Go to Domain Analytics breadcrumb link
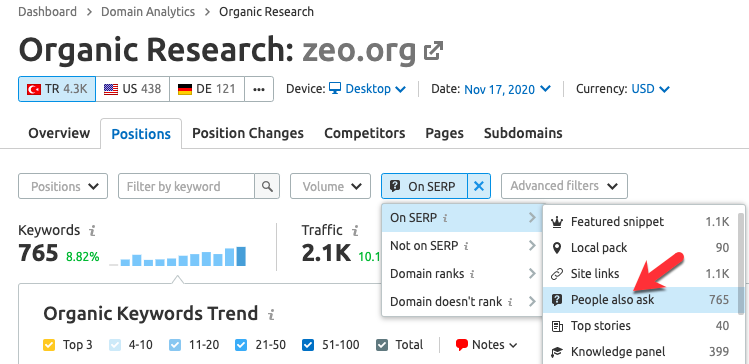 coord(148,11)
